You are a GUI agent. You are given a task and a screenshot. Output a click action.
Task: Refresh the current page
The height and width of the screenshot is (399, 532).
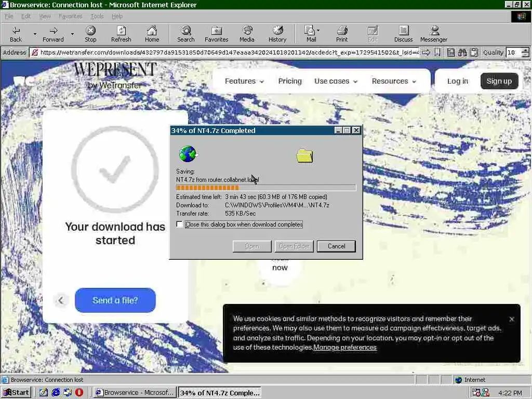[x=121, y=34]
